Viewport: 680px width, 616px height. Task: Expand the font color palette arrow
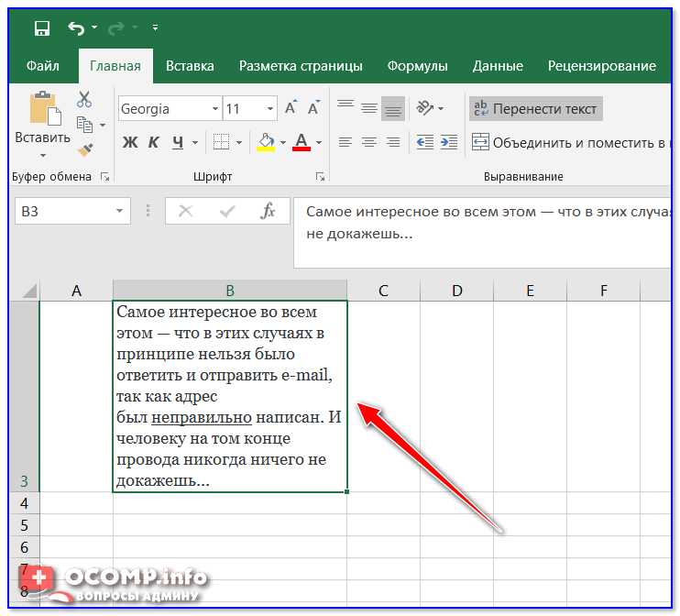point(319,142)
